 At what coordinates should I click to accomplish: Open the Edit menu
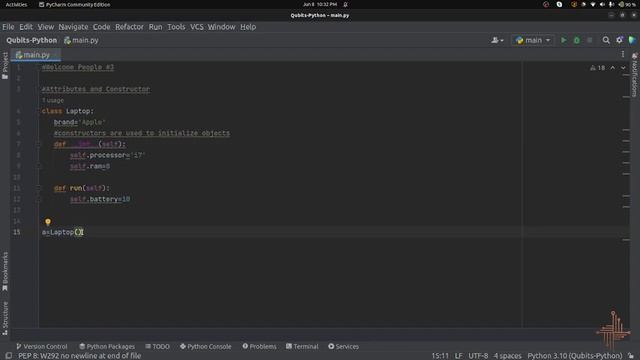pyautogui.click(x=26, y=27)
